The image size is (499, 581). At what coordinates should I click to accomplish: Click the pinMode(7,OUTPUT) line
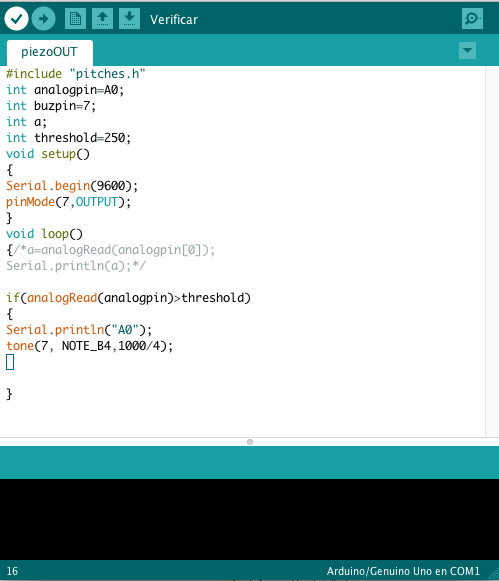tap(69, 202)
